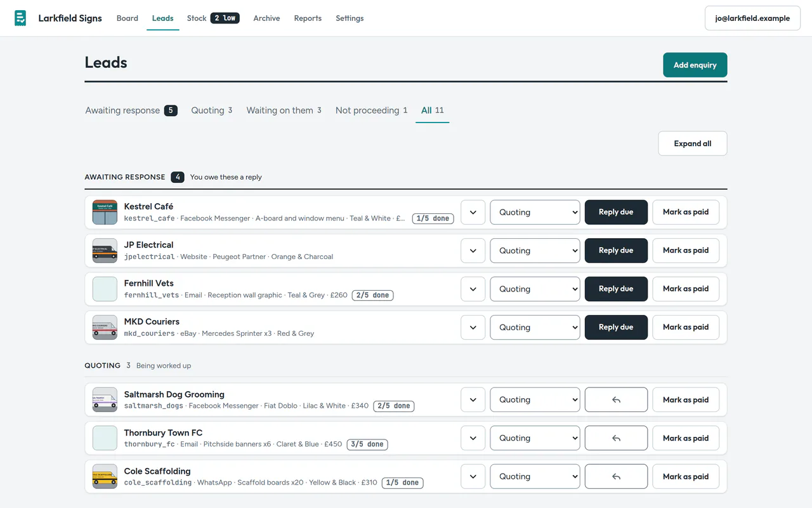Open the JP Electrical van thumbnail
This screenshot has height=508, width=812.
(105, 251)
